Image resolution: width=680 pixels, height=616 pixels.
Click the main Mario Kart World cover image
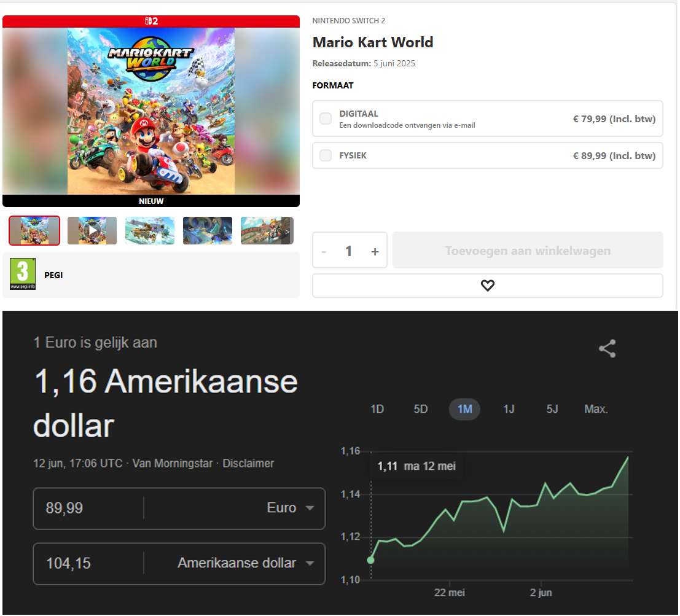[x=151, y=111]
